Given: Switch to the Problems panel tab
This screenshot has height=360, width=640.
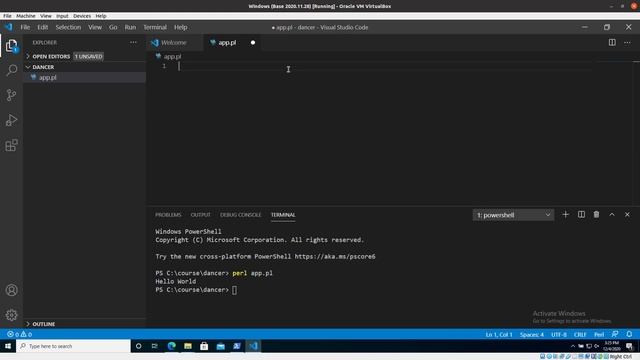Looking at the screenshot, I should pyautogui.click(x=168, y=215).
